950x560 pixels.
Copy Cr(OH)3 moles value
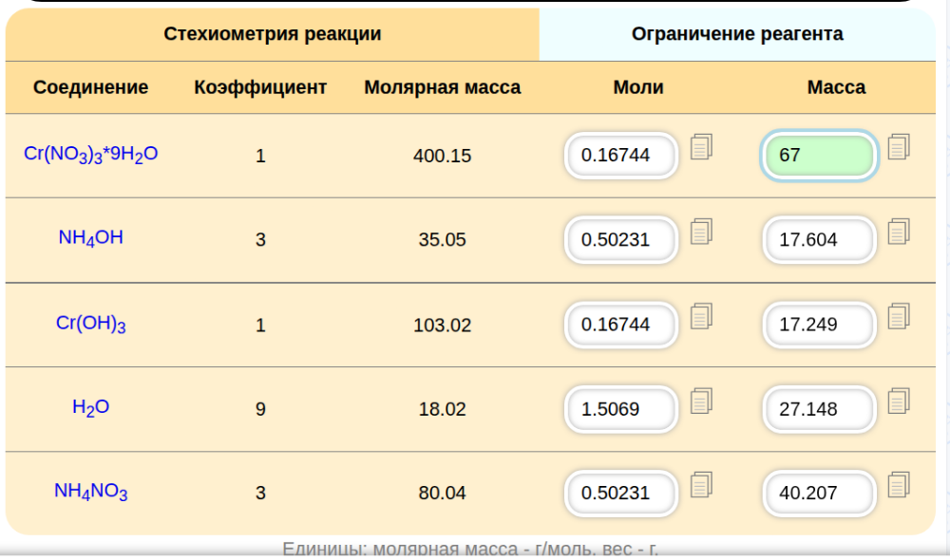(x=701, y=316)
